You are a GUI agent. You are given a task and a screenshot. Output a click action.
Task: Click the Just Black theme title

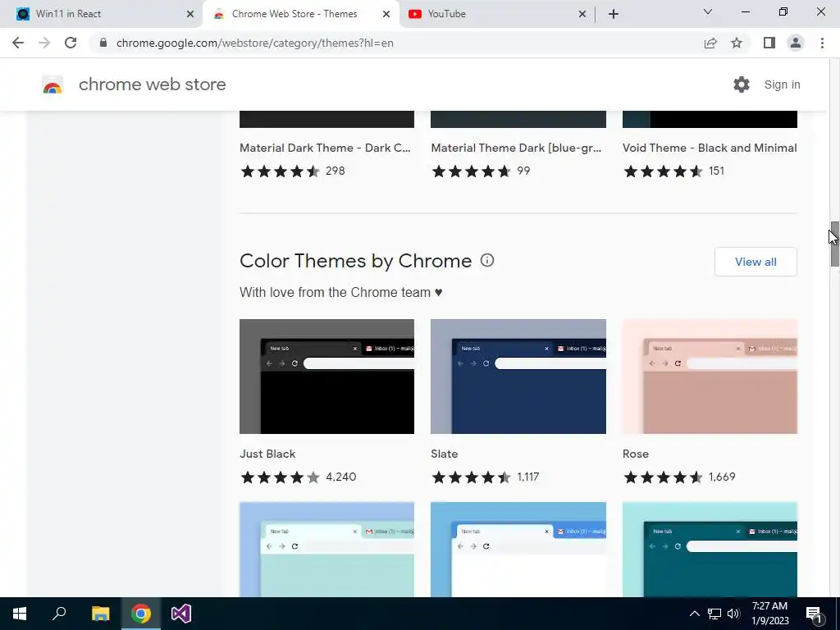coord(267,454)
